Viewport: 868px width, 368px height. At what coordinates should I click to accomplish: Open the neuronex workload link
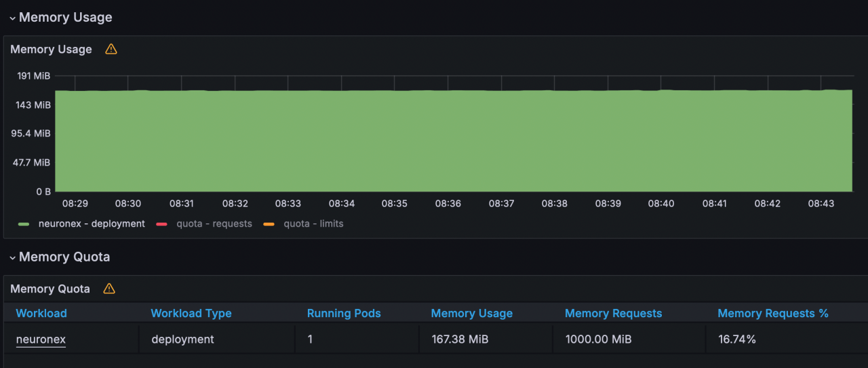pyautogui.click(x=41, y=339)
